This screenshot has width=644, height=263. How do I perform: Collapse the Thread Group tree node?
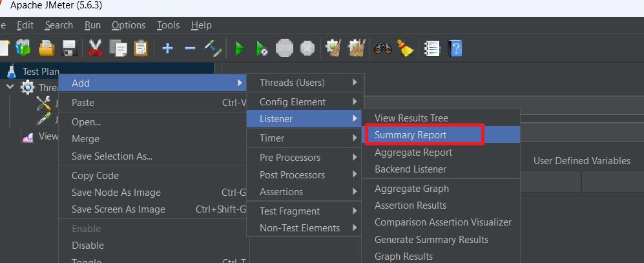tap(10, 87)
